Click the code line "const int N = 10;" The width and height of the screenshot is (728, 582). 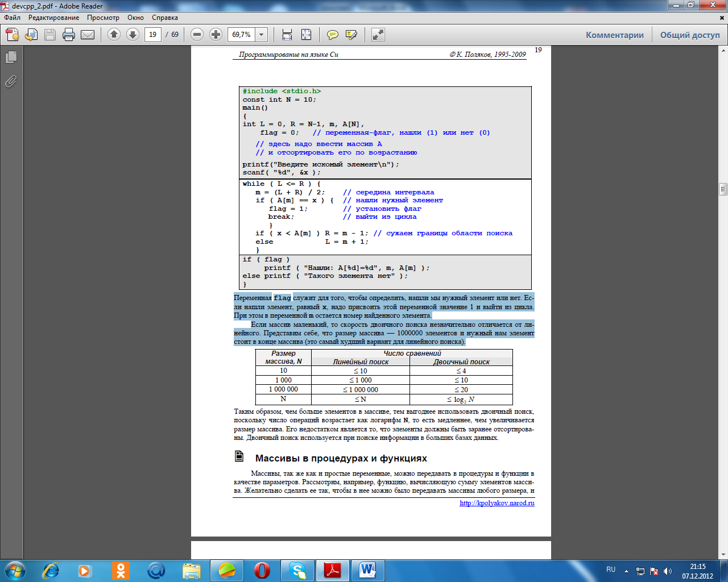coord(279,99)
